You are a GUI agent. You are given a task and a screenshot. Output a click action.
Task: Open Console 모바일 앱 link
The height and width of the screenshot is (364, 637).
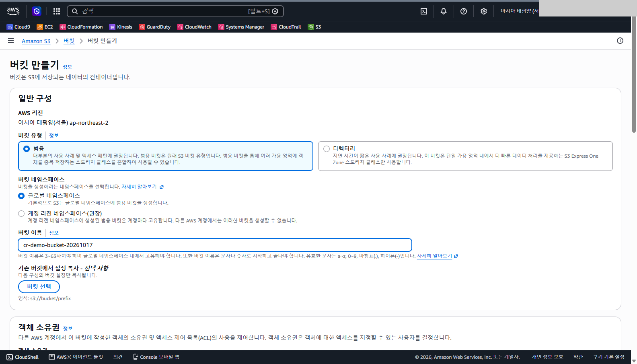point(156,357)
